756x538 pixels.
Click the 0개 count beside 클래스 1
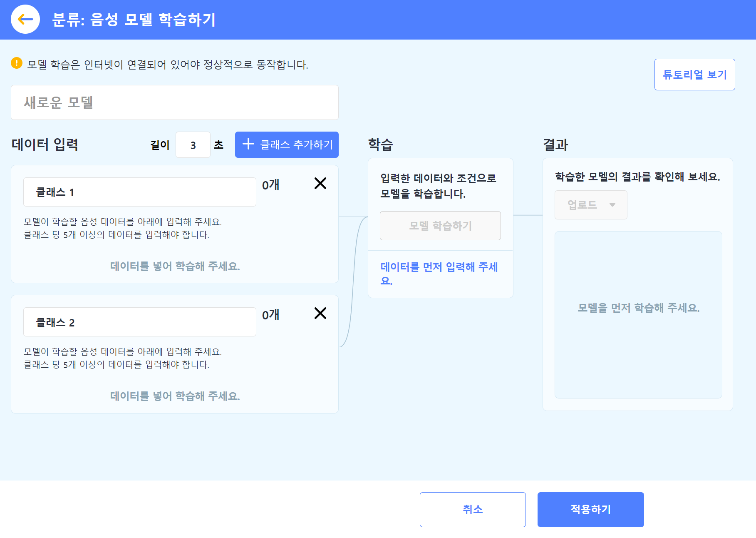(270, 185)
